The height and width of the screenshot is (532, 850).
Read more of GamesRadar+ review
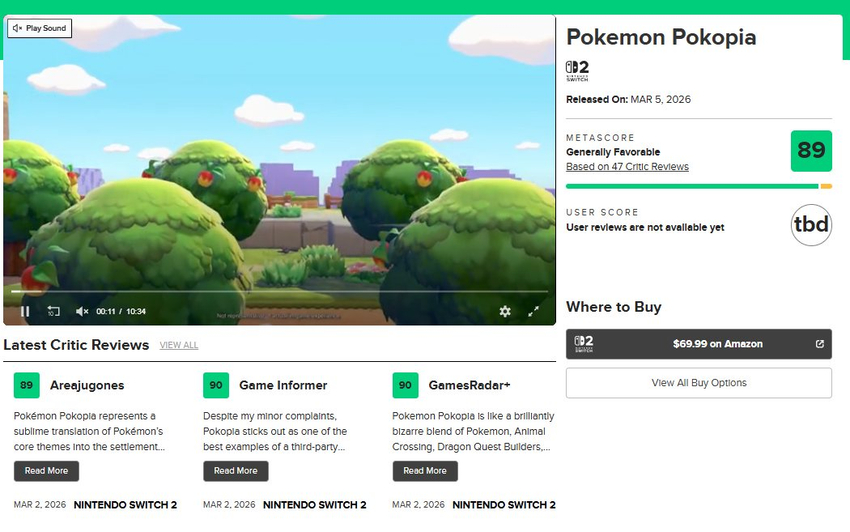pyautogui.click(x=424, y=471)
